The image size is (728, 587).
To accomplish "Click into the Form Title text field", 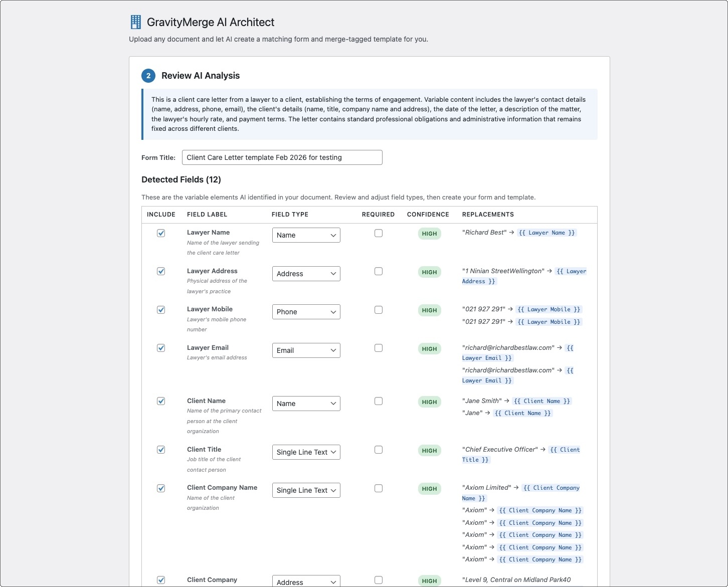I will (282, 157).
